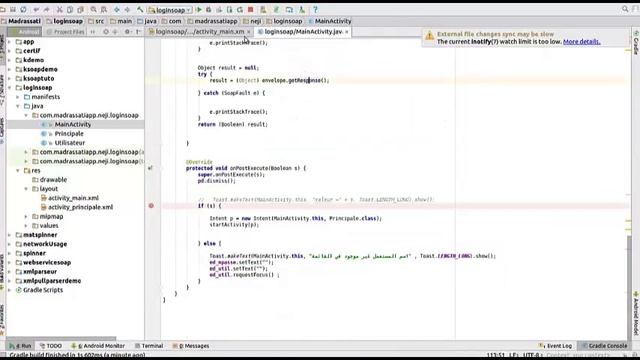640x360 pixels.
Task: Open the loginsoap run configuration dropdown
Action: point(170,10)
